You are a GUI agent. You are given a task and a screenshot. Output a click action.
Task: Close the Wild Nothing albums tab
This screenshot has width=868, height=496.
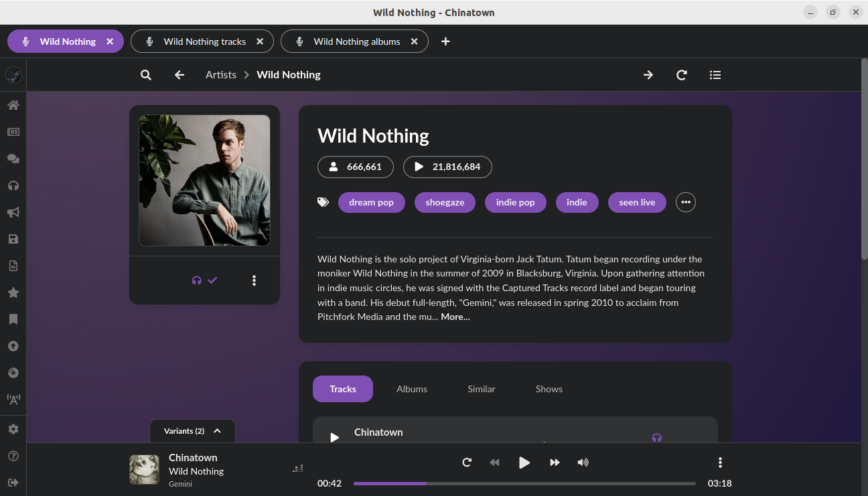click(x=414, y=42)
